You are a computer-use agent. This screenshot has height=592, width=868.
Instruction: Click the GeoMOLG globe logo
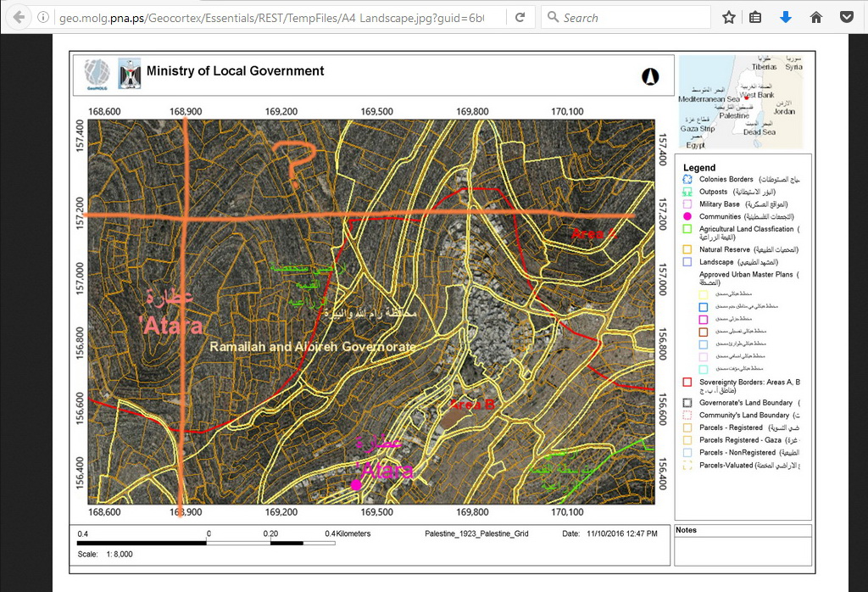97,74
